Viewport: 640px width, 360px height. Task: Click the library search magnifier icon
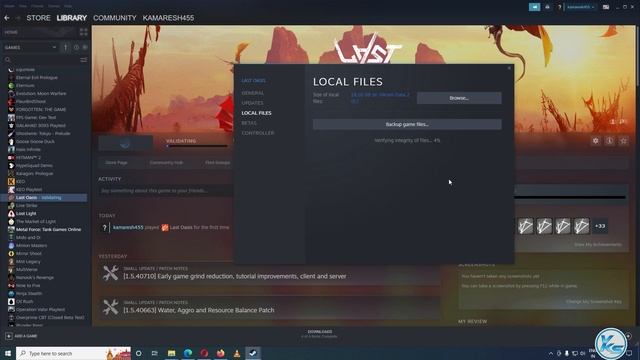(8, 60)
